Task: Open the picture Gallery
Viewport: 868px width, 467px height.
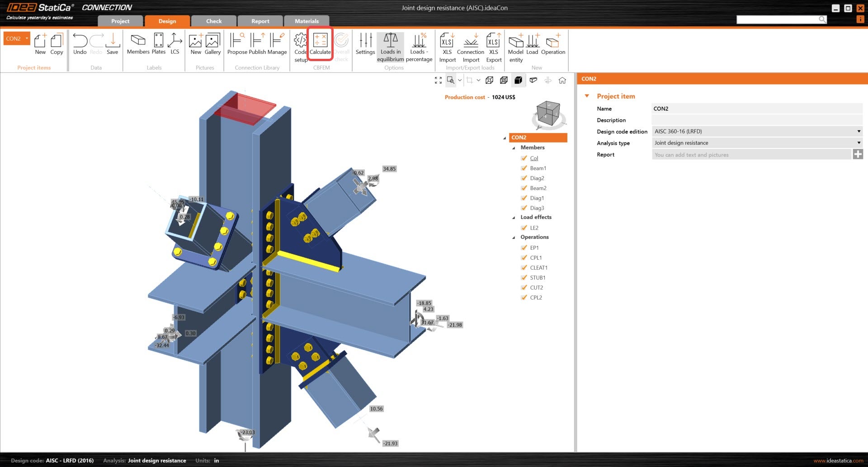Action: click(x=212, y=44)
